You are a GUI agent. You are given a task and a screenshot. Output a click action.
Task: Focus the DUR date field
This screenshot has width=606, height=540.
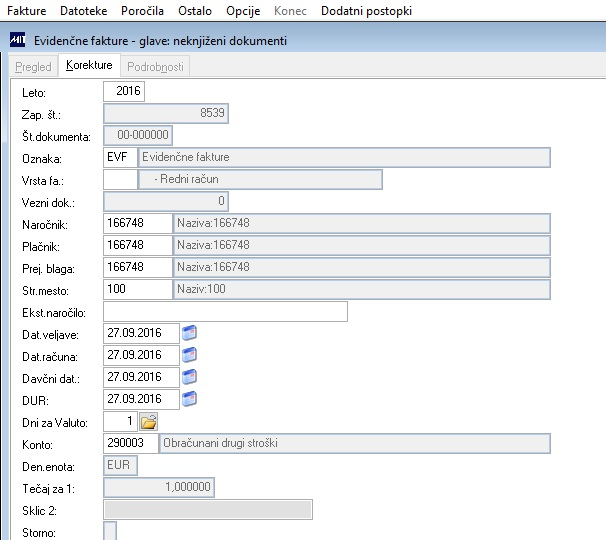[x=141, y=399]
